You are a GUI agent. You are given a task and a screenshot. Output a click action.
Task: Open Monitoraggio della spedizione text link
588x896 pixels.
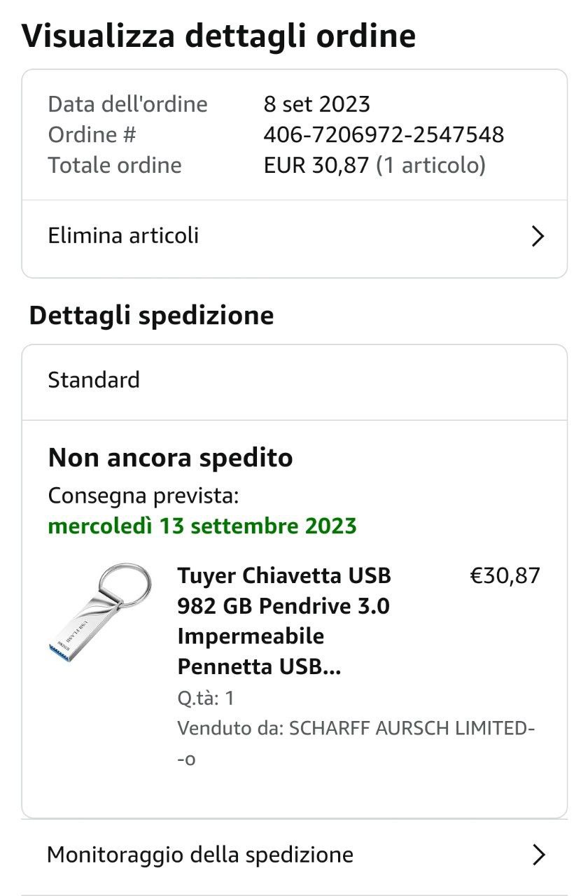(199, 855)
